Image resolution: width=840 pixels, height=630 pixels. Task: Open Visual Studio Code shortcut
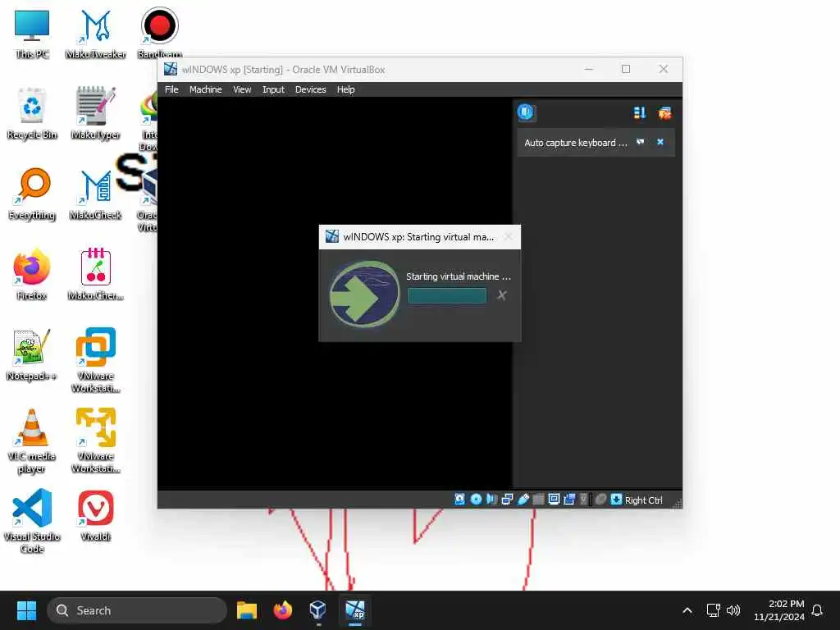tap(32, 521)
